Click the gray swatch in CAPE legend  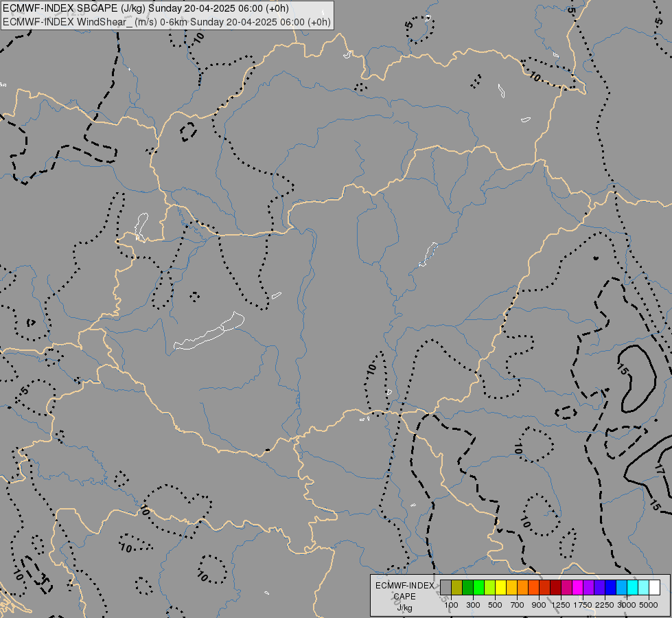[445, 587]
